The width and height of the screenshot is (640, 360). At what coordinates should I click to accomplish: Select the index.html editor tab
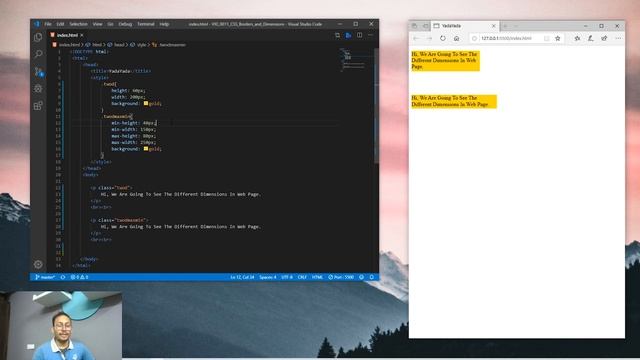tap(67, 36)
